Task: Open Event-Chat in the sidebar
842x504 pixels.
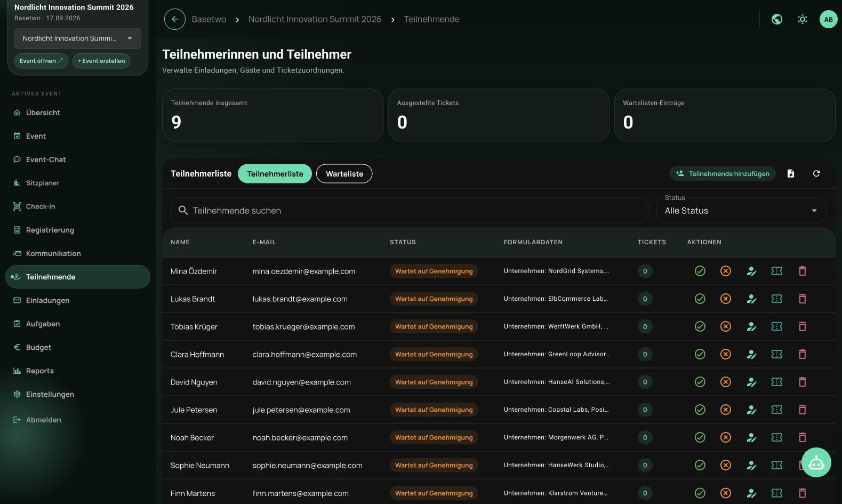Action: (78, 159)
